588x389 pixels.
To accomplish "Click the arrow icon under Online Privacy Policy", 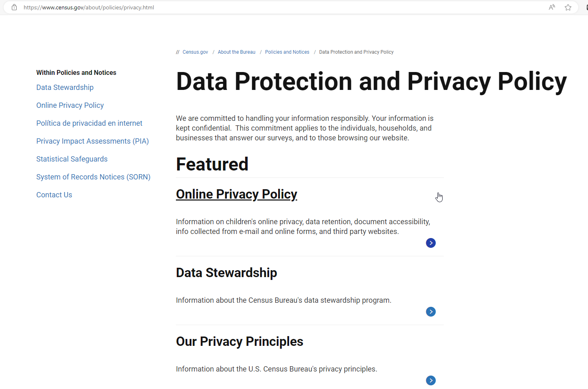I will click(x=430, y=243).
